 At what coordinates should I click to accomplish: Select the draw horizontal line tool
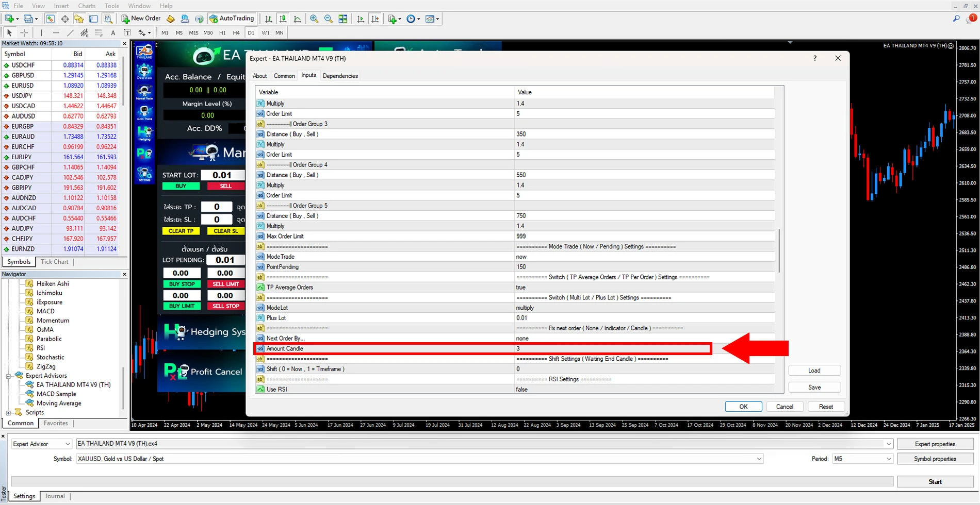tap(56, 32)
